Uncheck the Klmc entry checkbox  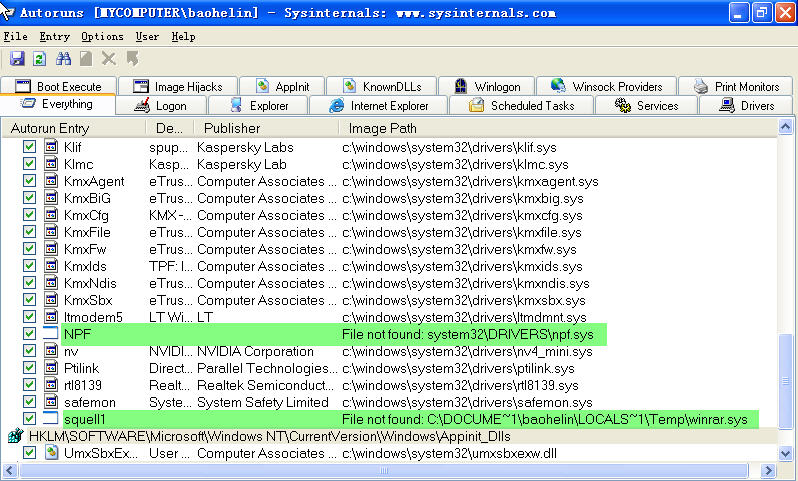(30, 164)
